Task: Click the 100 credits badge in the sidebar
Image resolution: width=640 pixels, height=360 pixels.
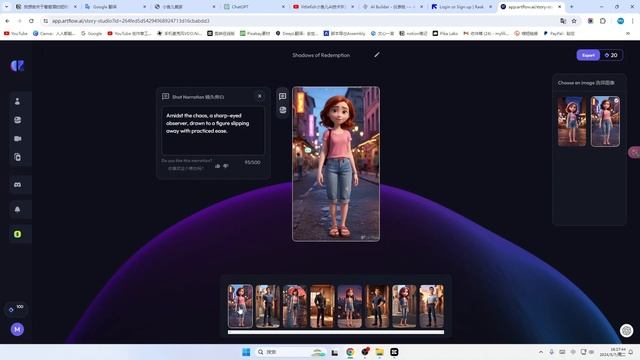Action: 16,309
